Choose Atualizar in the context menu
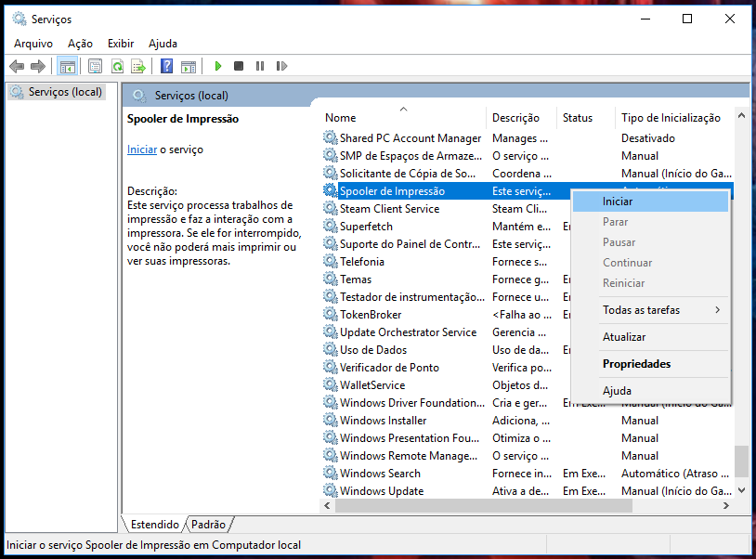 coord(650,337)
